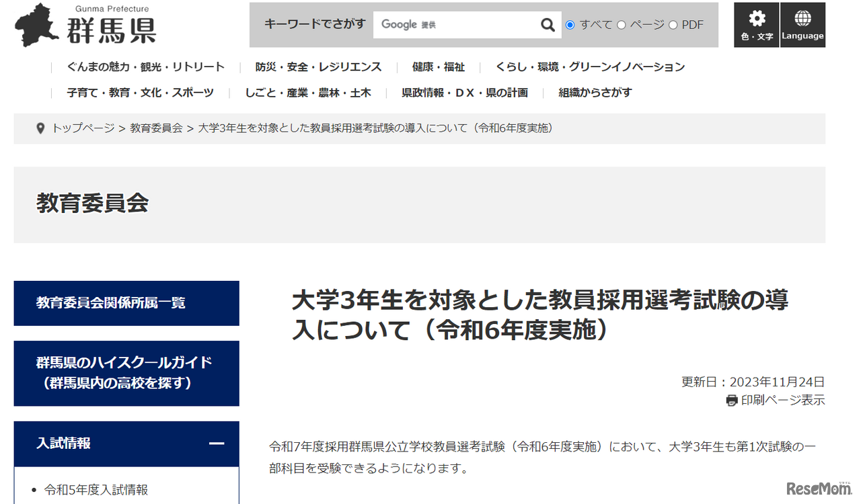Open the 防災・安全・レジリエンス menu

[x=317, y=67]
